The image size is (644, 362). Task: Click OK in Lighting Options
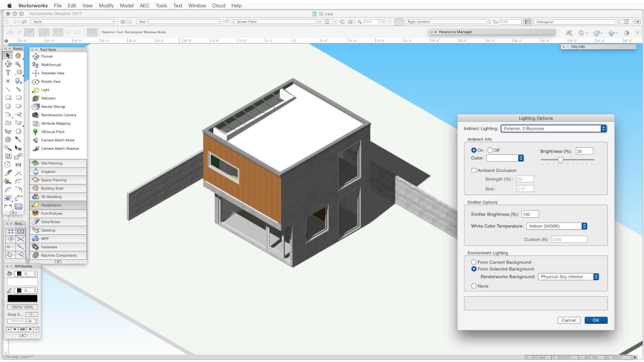point(596,320)
